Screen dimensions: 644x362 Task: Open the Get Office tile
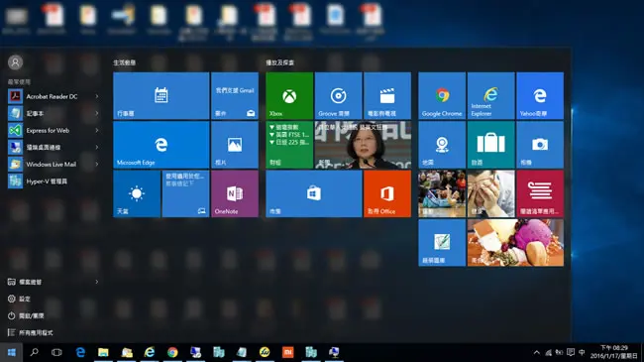[387, 193]
